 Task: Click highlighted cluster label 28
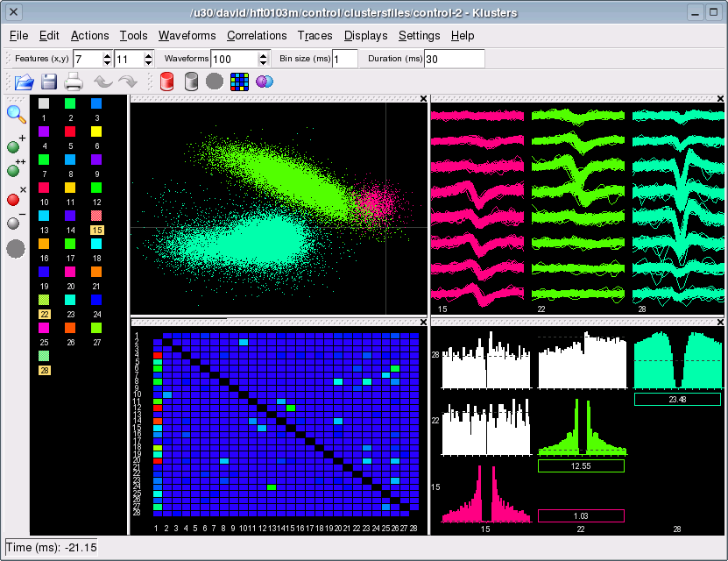44,370
